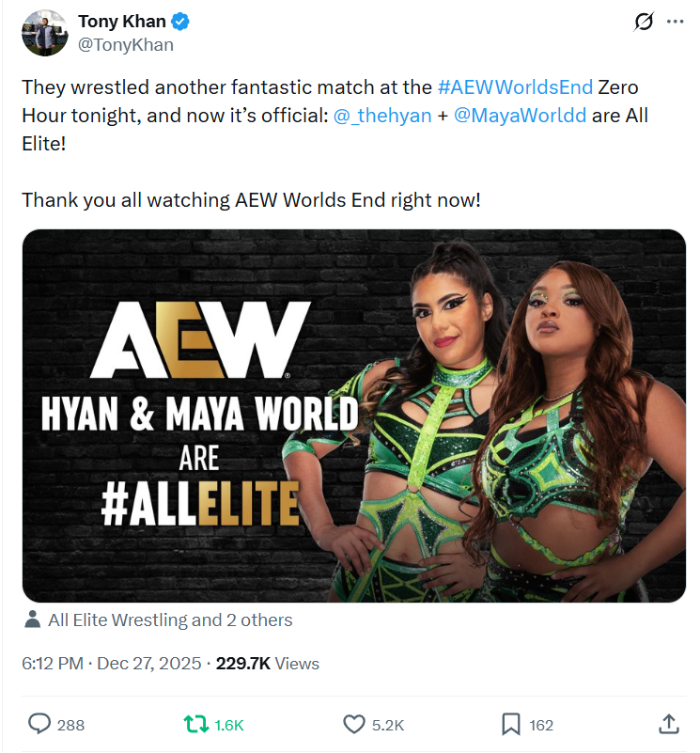Screen dimensions: 700x753
Task: Click the reply speech bubble icon
Action: (39, 724)
